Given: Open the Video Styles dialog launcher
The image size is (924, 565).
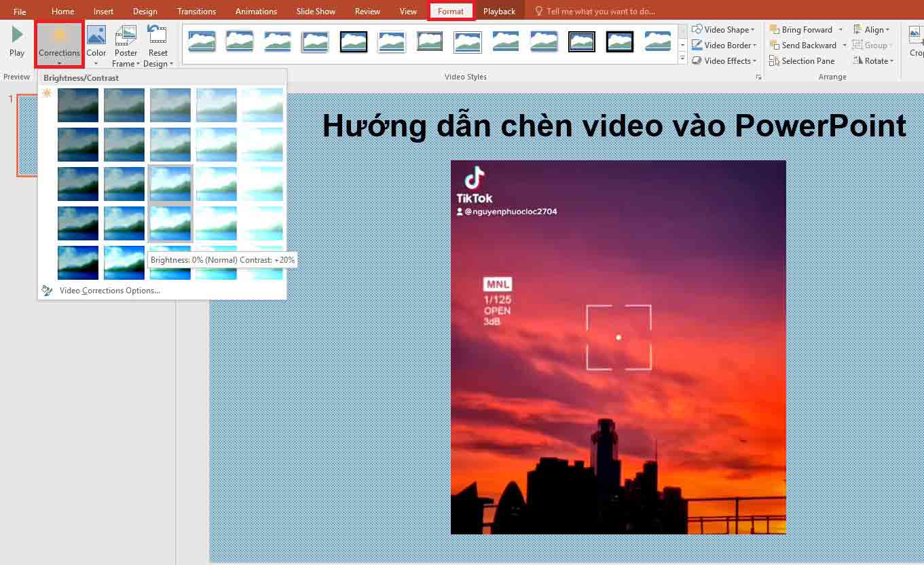Looking at the screenshot, I should [759, 77].
